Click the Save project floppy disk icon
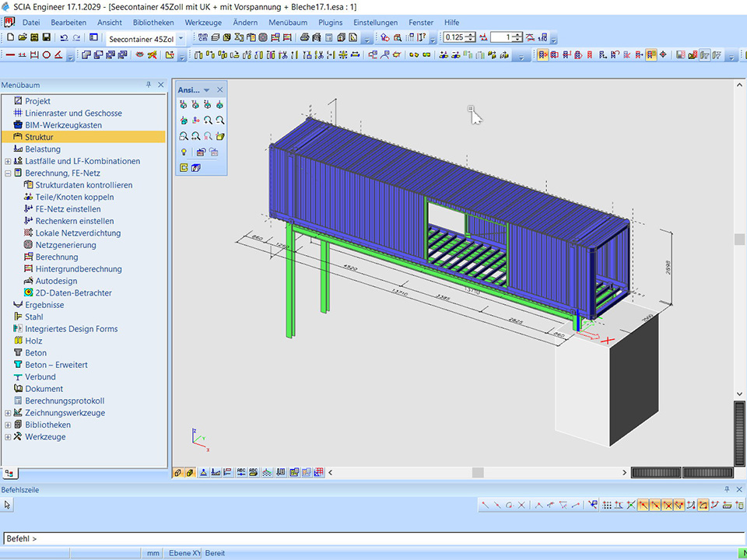Image resolution: width=747 pixels, height=560 pixels. pyautogui.click(x=47, y=37)
